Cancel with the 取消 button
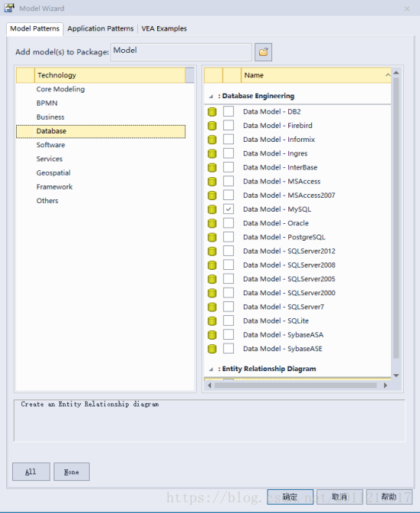The image size is (420, 513). (340, 497)
